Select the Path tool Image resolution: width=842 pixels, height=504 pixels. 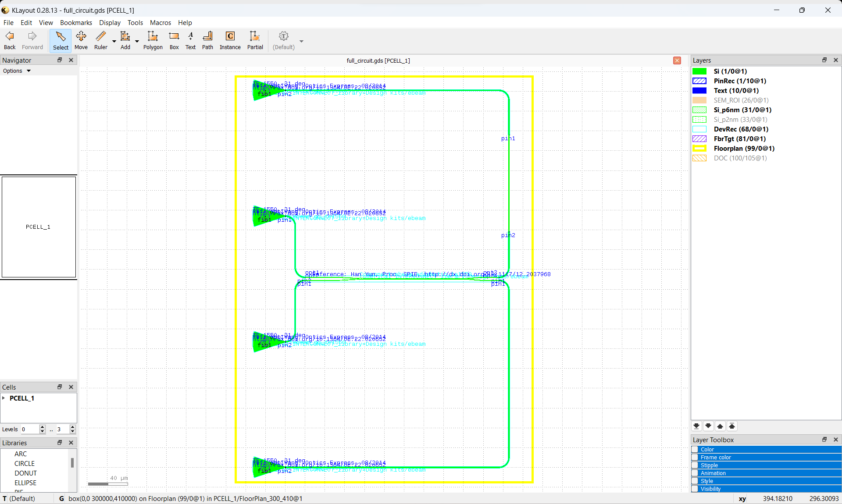pyautogui.click(x=207, y=40)
